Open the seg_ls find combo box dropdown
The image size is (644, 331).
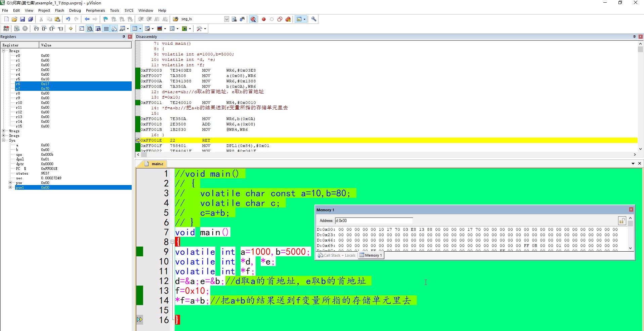[x=226, y=19]
